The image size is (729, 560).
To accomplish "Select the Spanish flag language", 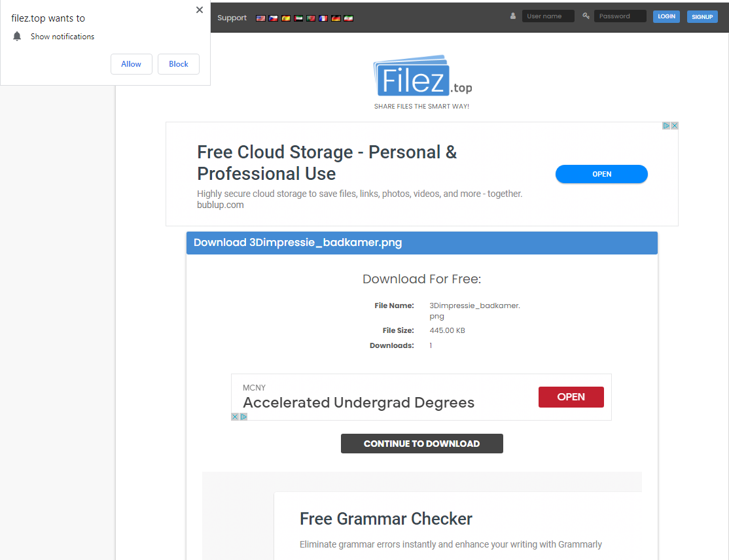I will click(x=285, y=18).
